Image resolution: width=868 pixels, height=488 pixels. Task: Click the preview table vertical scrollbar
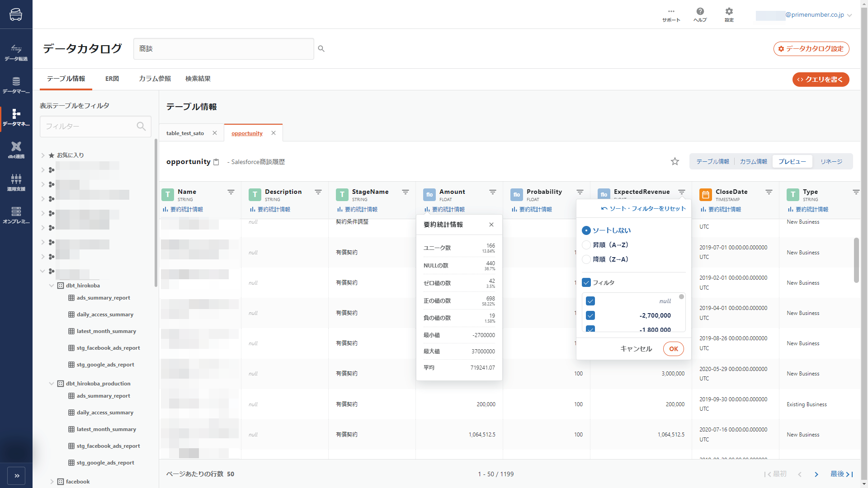click(856, 260)
